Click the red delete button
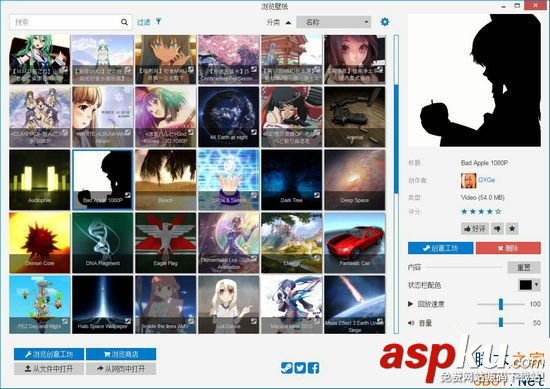Viewport: 550px width, 389px height. pyautogui.click(x=508, y=248)
